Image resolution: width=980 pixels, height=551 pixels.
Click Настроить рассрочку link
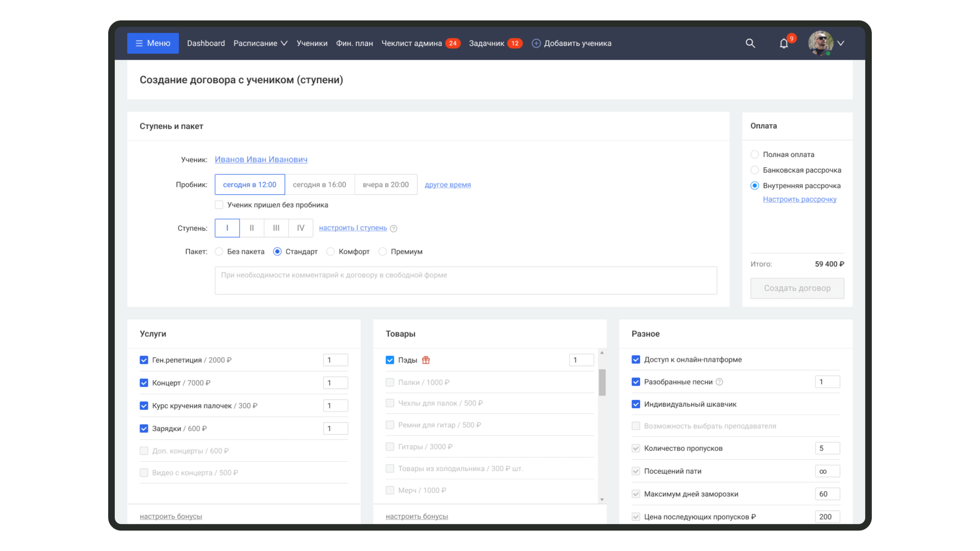(799, 199)
